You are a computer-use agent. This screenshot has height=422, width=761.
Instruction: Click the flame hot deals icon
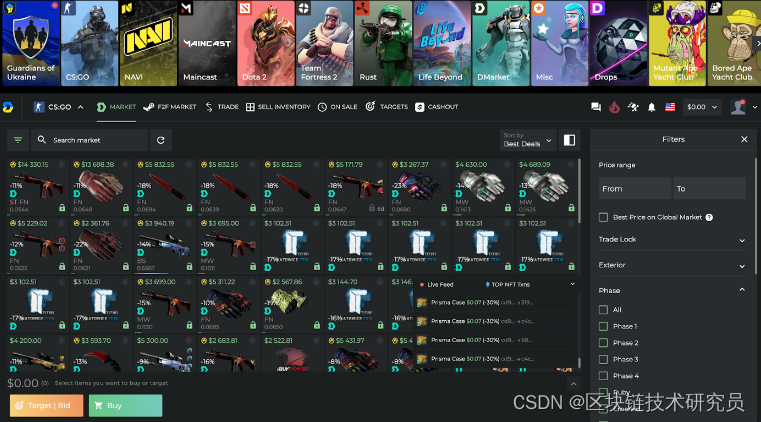click(614, 107)
